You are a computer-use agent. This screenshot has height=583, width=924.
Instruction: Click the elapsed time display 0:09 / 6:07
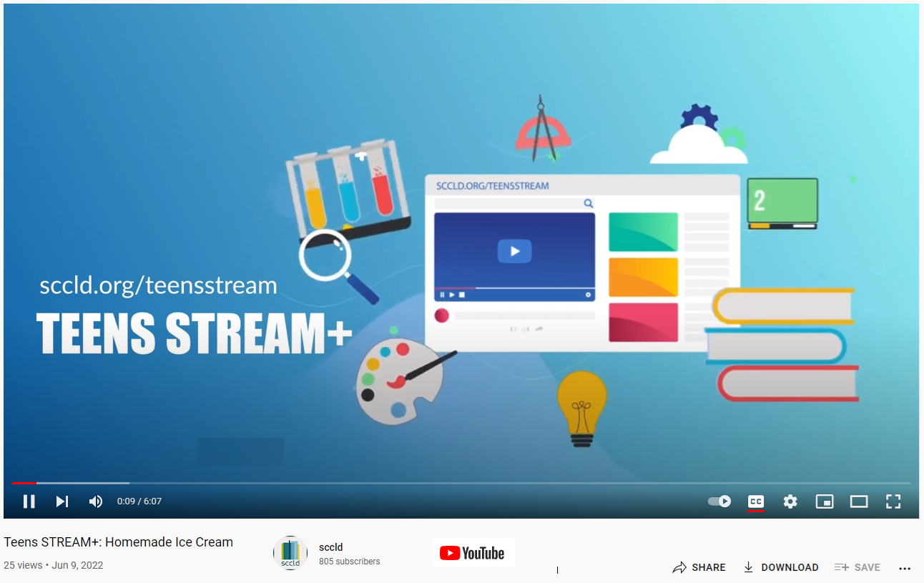(139, 501)
